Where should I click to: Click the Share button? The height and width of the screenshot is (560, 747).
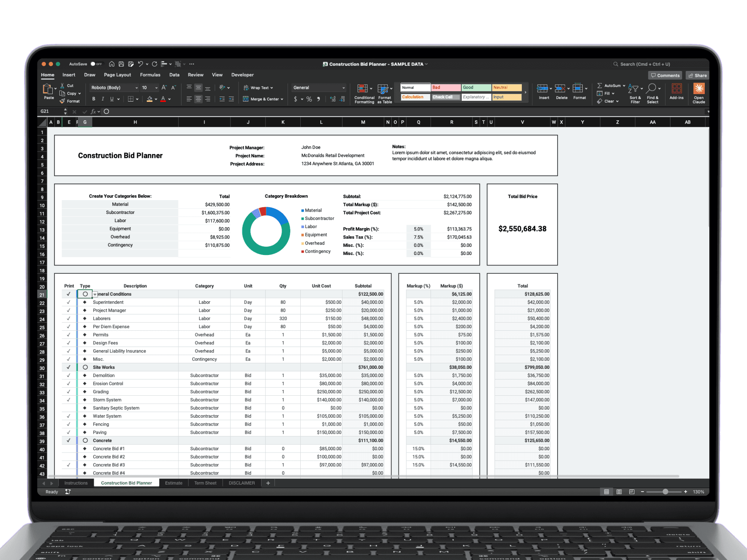(x=697, y=75)
